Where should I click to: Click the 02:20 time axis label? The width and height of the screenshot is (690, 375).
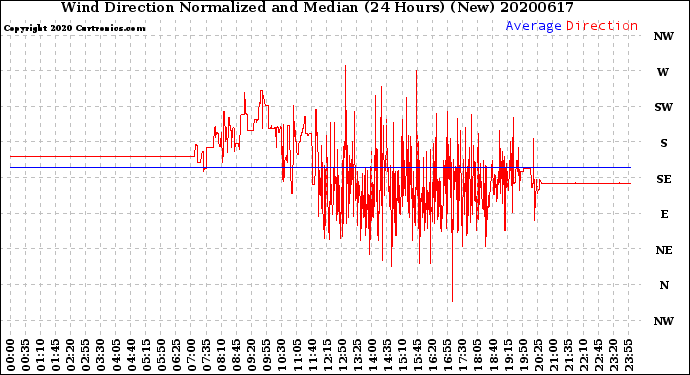[71, 355]
